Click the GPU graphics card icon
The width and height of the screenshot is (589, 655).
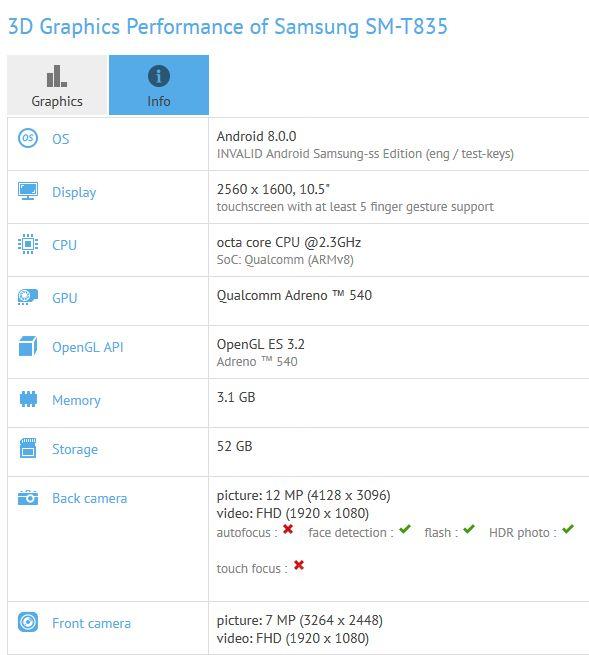click(28, 297)
